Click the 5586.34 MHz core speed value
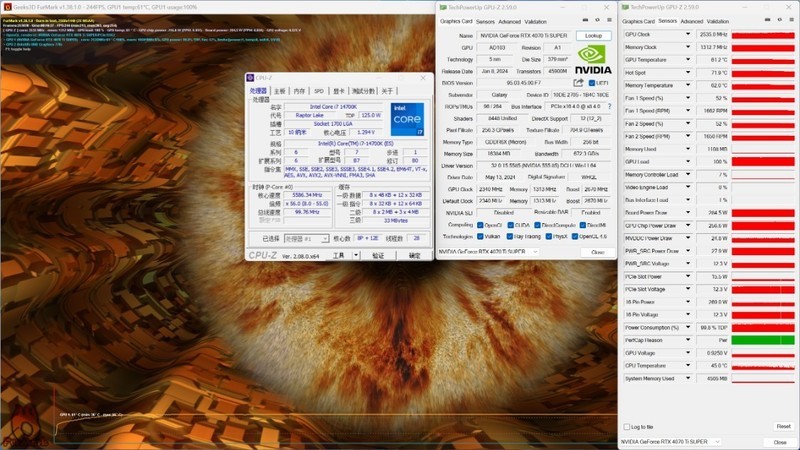The image size is (800, 450). [307, 195]
